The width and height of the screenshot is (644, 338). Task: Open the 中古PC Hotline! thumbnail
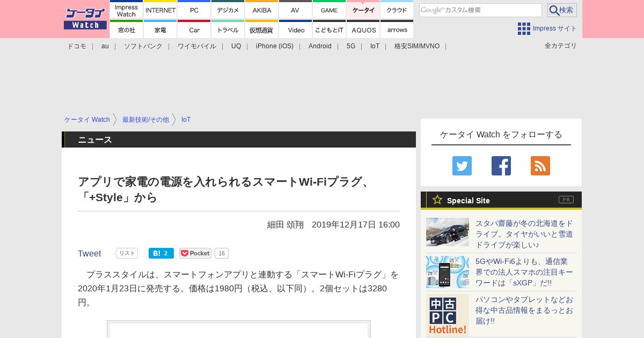coord(448,315)
